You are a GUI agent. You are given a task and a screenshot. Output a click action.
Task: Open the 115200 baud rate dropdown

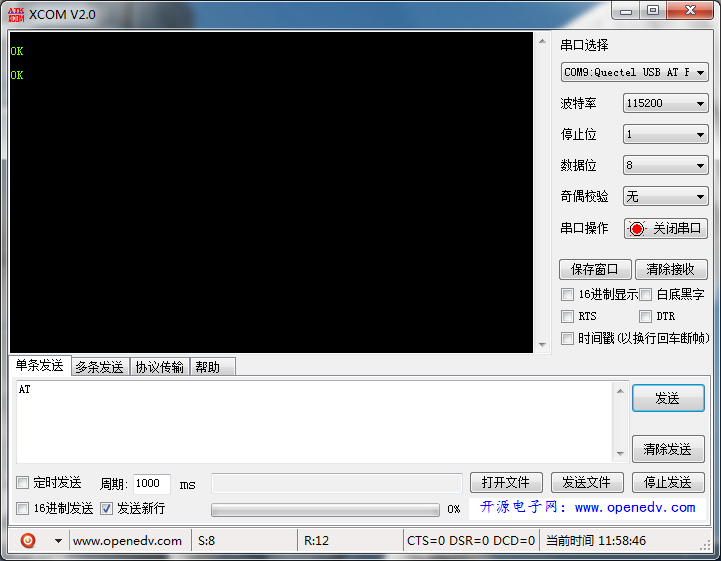pos(665,103)
